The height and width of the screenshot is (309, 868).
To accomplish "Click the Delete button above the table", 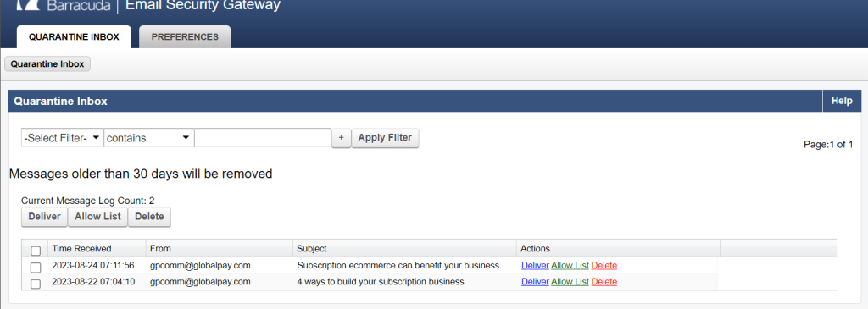I will tap(149, 217).
